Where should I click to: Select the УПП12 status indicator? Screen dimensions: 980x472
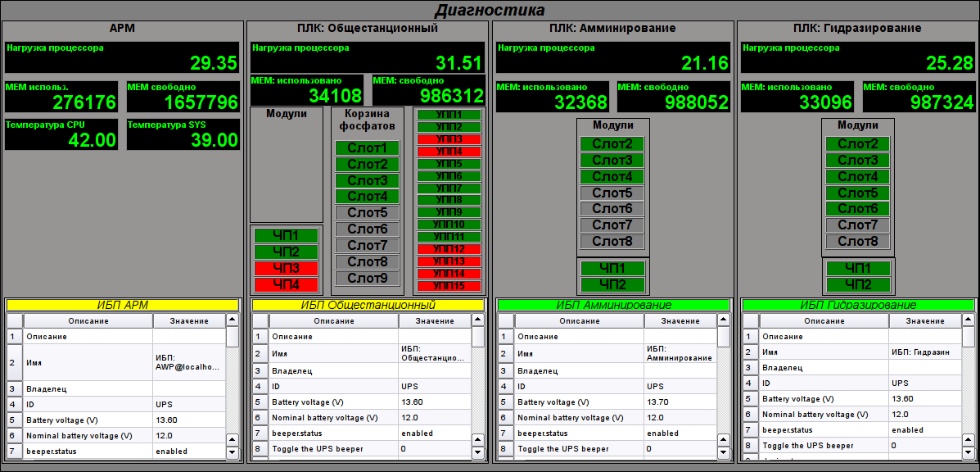click(449, 249)
